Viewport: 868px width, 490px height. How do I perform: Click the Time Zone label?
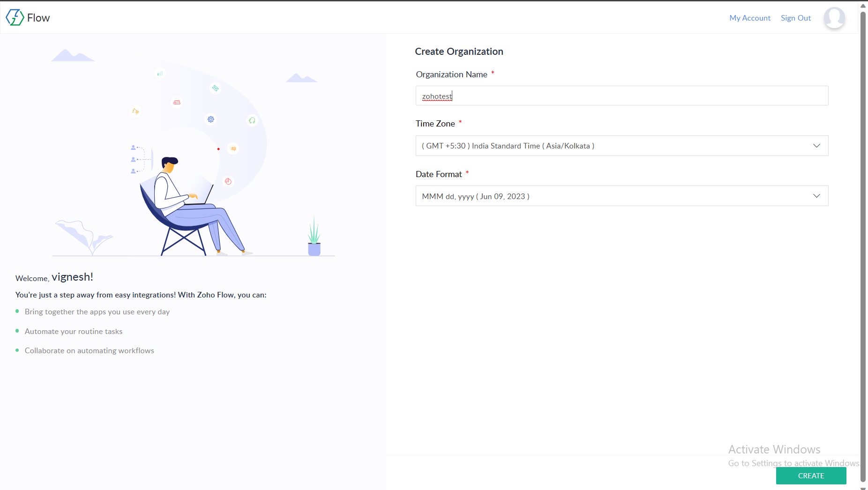click(435, 124)
